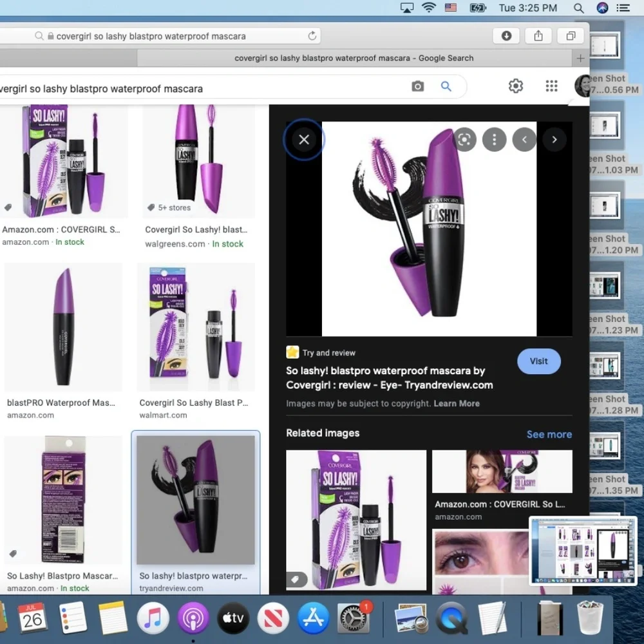Screen dimensions: 644x644
Task: Open TextEdit from the Dock
Action: click(492, 618)
